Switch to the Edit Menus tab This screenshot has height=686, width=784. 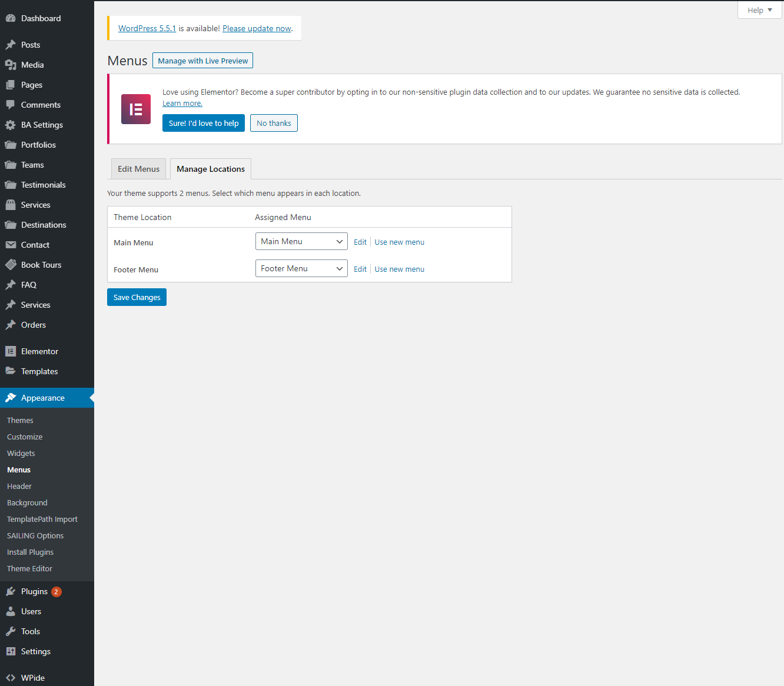tap(138, 169)
